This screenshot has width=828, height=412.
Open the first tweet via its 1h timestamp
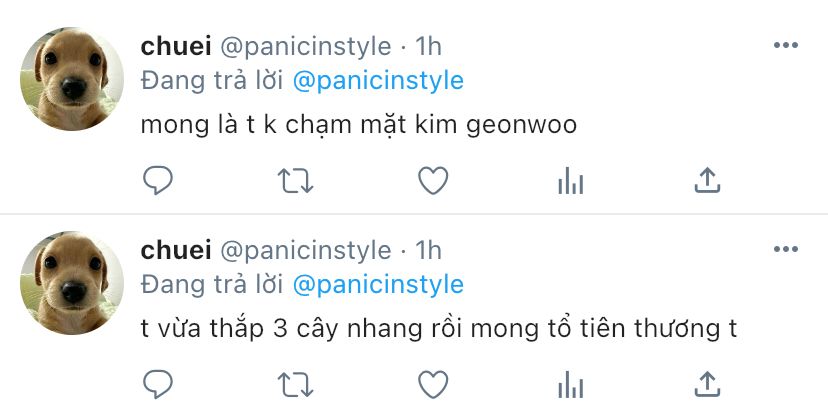coord(428,46)
